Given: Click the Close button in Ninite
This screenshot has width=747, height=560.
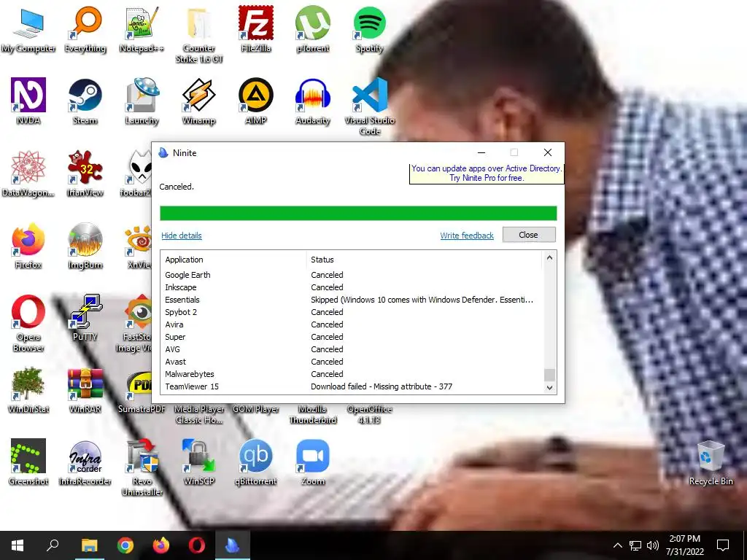Looking at the screenshot, I should 529,235.
